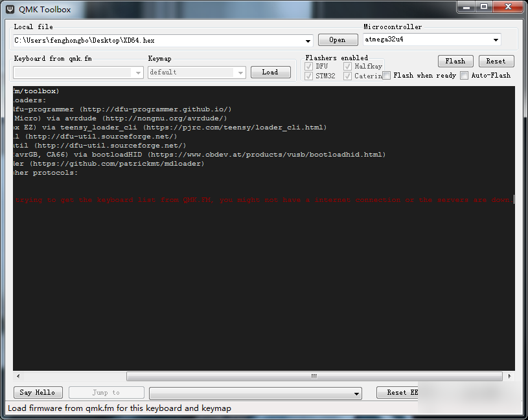Click the QMK Toolbox app icon in title bar

coord(10,9)
